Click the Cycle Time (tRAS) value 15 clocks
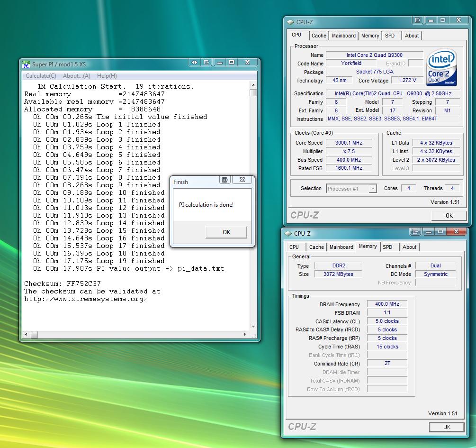Image resolution: width=476 pixels, height=448 pixels. (x=387, y=347)
